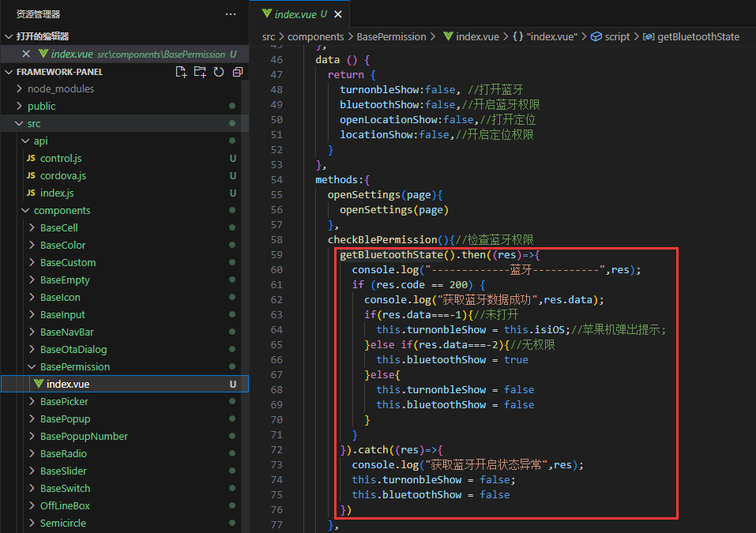Click the res.code == 200 condition
The width and height of the screenshot is (756, 533).
422,284
